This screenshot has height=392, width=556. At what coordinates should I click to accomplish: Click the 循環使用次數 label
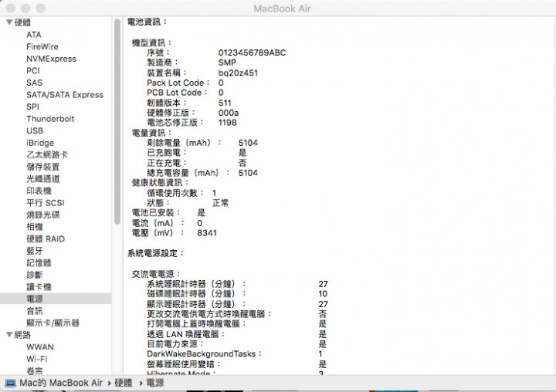[x=175, y=193]
